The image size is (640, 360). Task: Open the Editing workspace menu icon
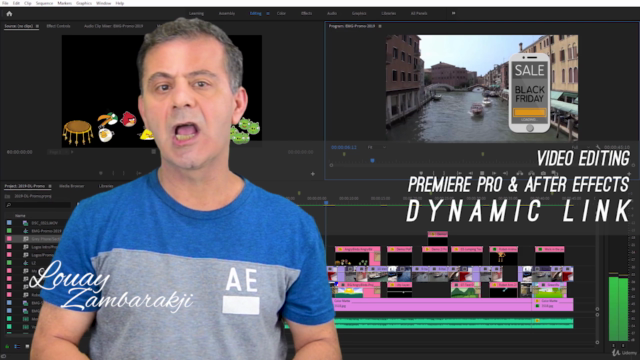pos(268,13)
